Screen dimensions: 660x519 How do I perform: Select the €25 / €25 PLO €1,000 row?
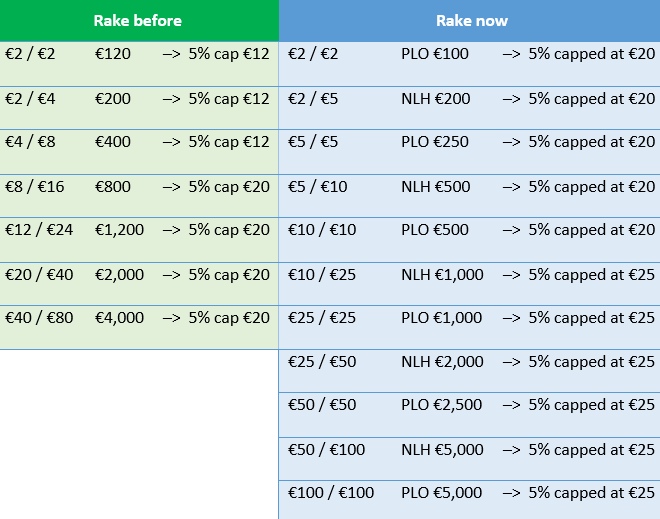tap(471, 318)
